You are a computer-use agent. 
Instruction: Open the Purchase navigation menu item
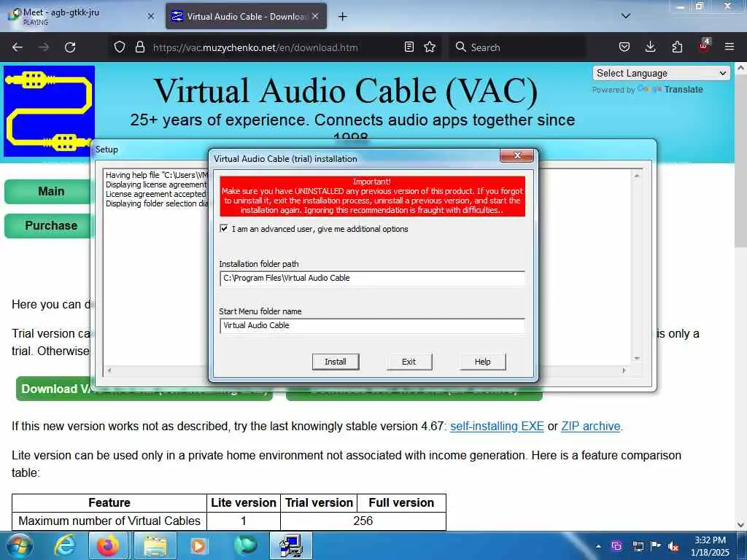click(x=47, y=226)
